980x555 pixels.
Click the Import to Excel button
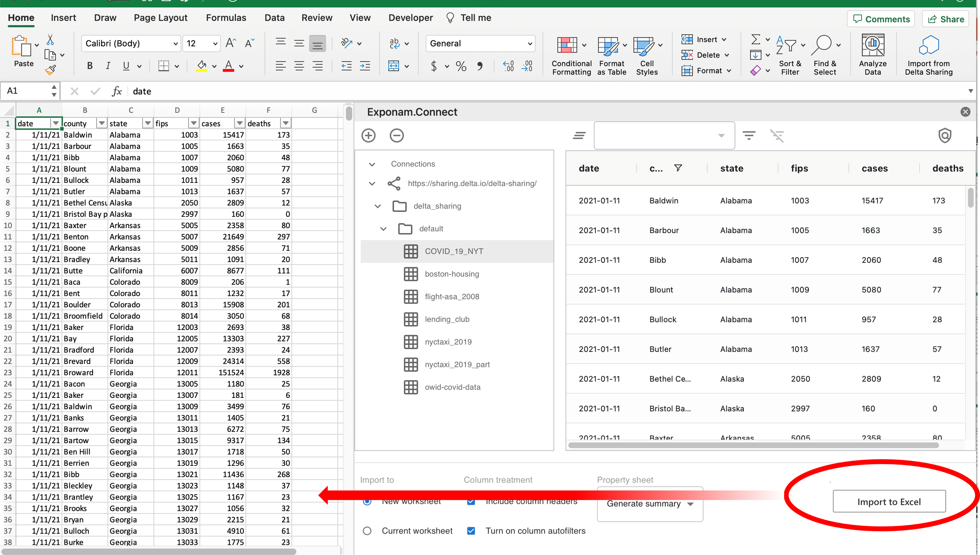pos(889,502)
